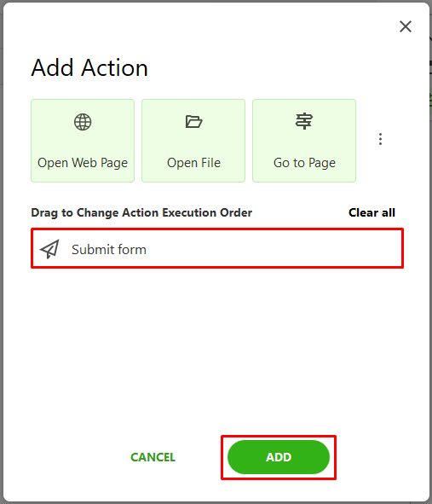Screen dimensions: 432x504
Task: Click the Drag to Change Action Execution Order heading
Action: pos(141,213)
